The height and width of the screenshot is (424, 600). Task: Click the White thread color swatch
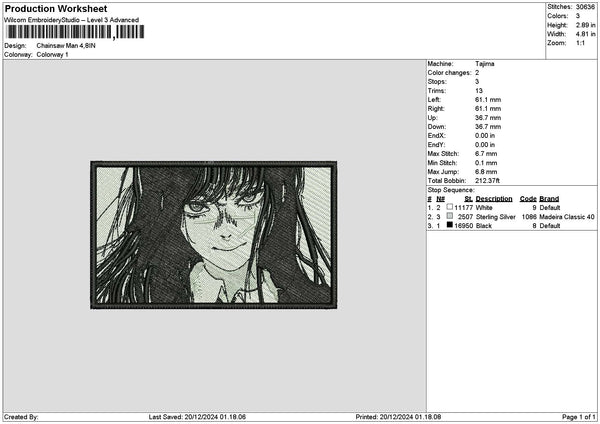pos(450,207)
